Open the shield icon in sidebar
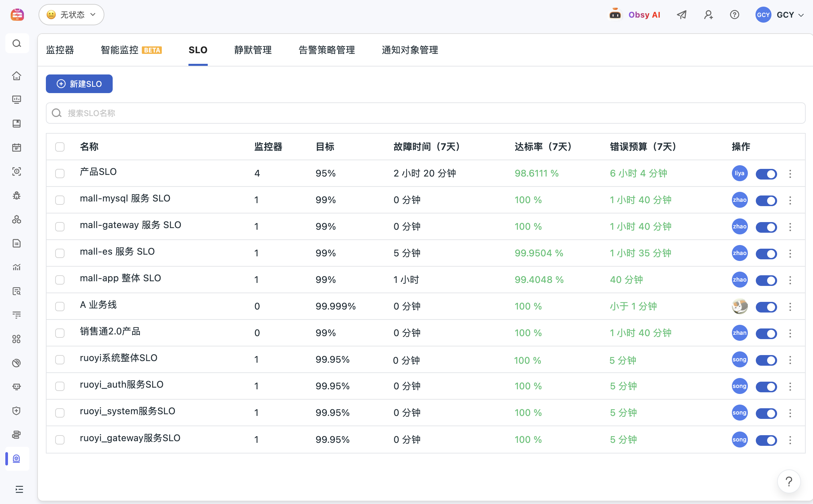813x504 pixels. (17, 411)
